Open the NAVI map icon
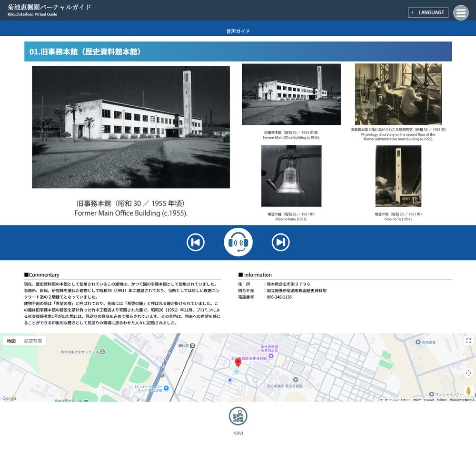Screen dimensions: 476x455 238,416
